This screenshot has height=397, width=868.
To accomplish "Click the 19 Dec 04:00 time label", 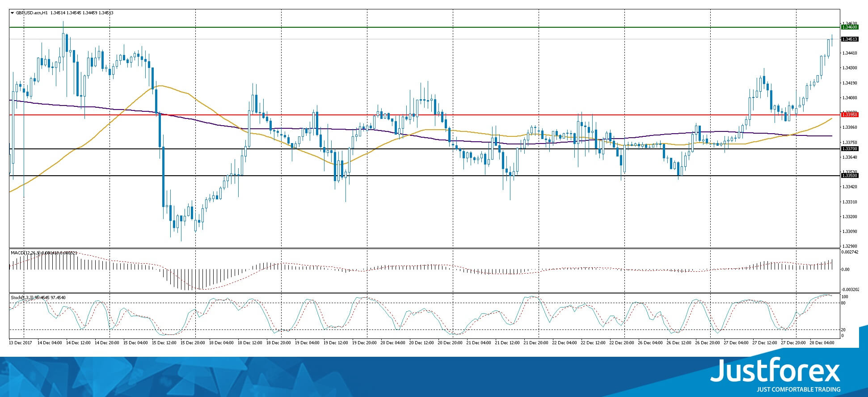I will tap(307, 343).
